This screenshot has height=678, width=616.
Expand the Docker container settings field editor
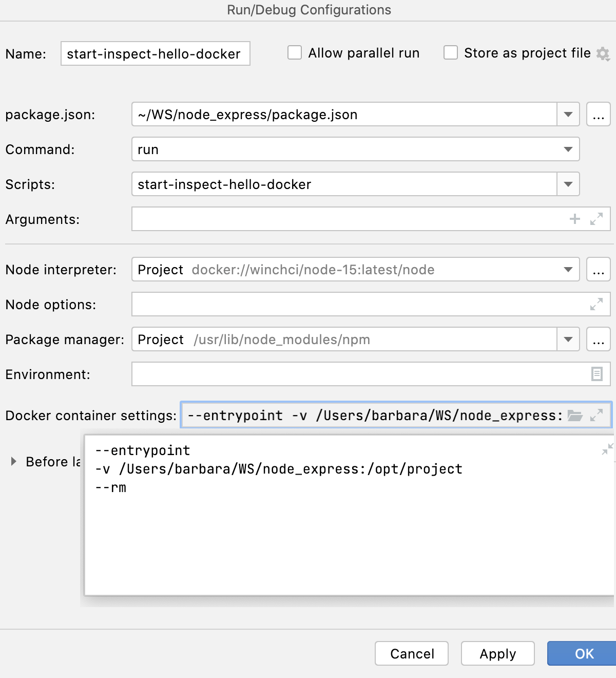click(x=597, y=415)
